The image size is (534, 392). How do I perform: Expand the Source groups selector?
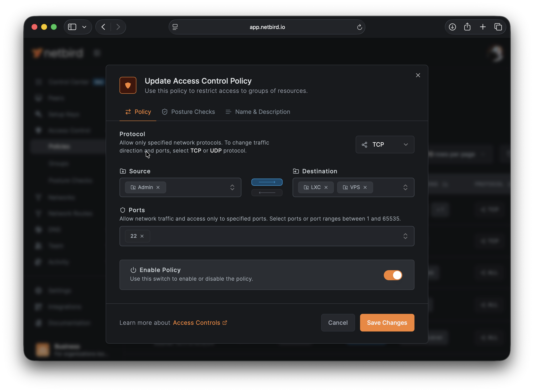pyautogui.click(x=232, y=187)
